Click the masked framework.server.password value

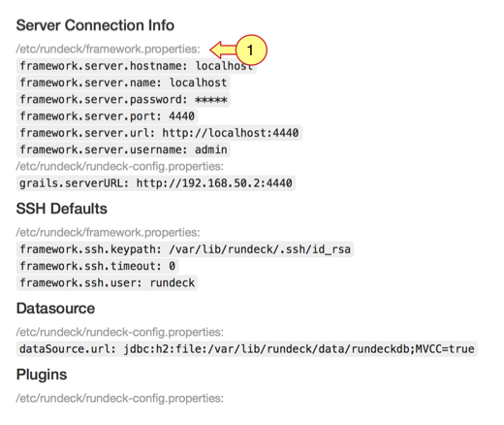211,100
